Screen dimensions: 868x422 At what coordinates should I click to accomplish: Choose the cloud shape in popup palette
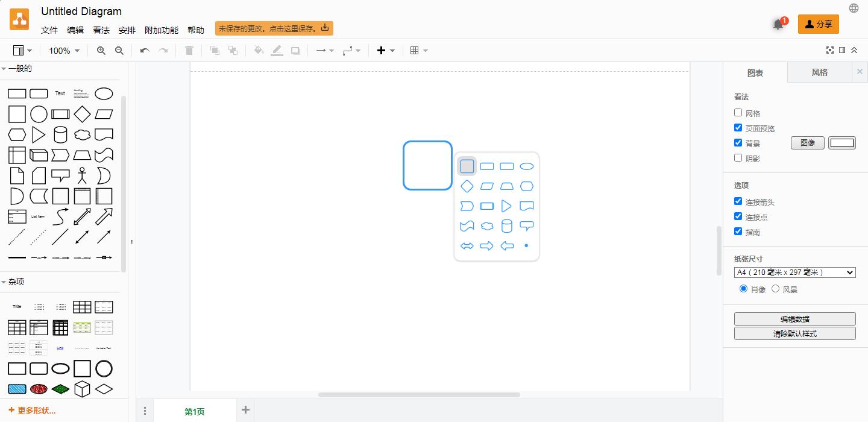tap(487, 226)
